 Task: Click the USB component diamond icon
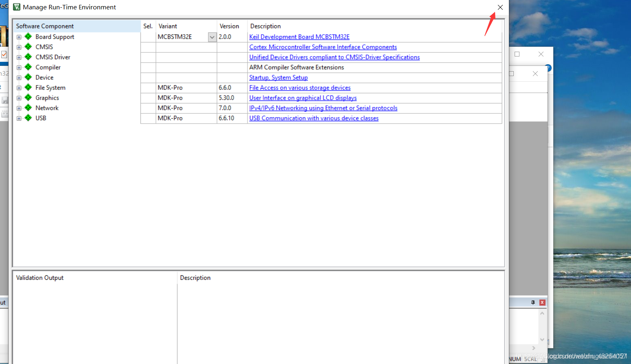(x=28, y=118)
